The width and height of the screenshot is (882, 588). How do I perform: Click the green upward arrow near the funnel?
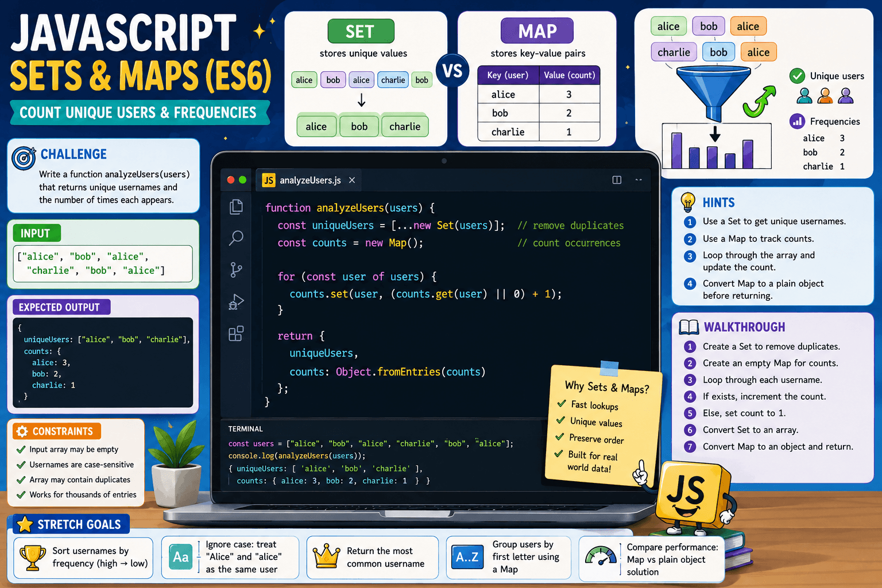pos(759,101)
